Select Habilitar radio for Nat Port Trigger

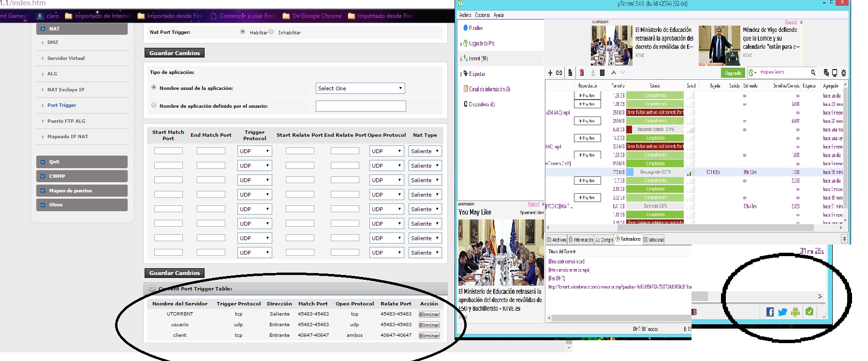243,32
